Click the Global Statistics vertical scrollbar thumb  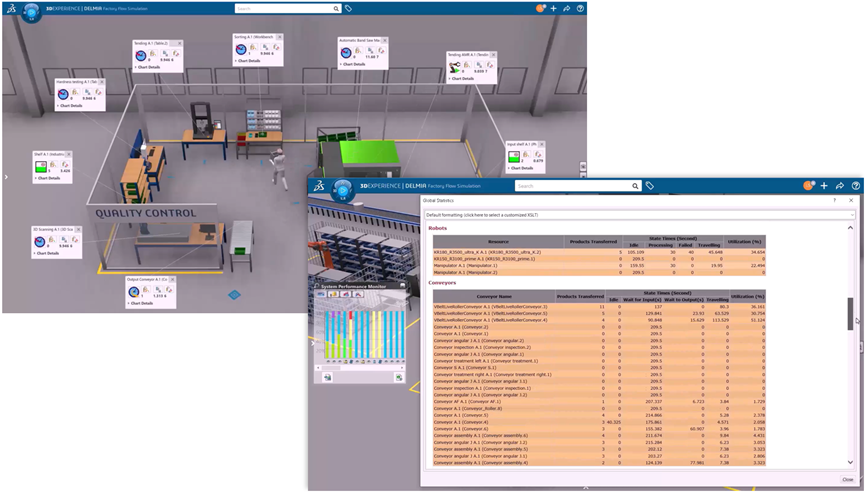[851, 311]
